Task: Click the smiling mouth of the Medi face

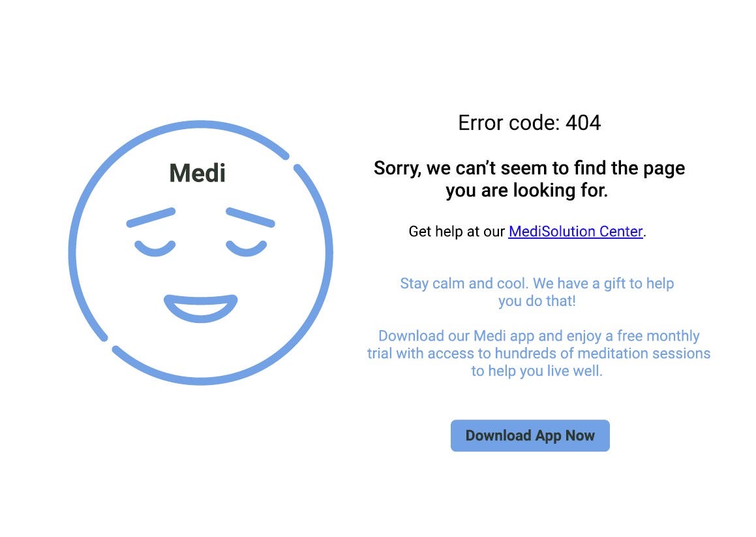Action: [200, 309]
